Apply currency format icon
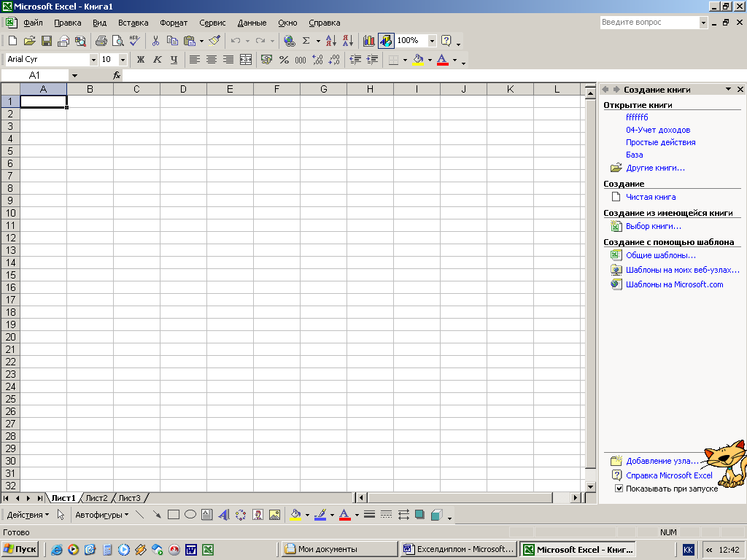 pos(267,60)
